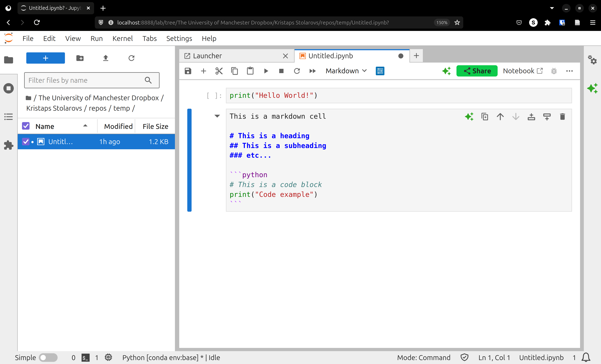Add a new tab beside Untitled.ipynb
Viewport: 601px width, 364px height.
coord(416,56)
